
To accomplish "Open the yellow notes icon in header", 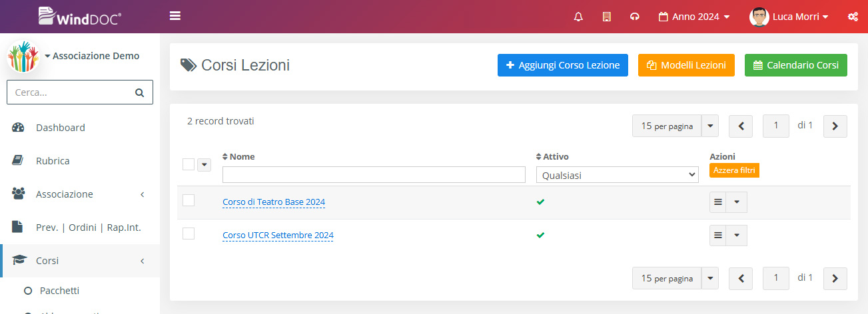I will 606,17.
